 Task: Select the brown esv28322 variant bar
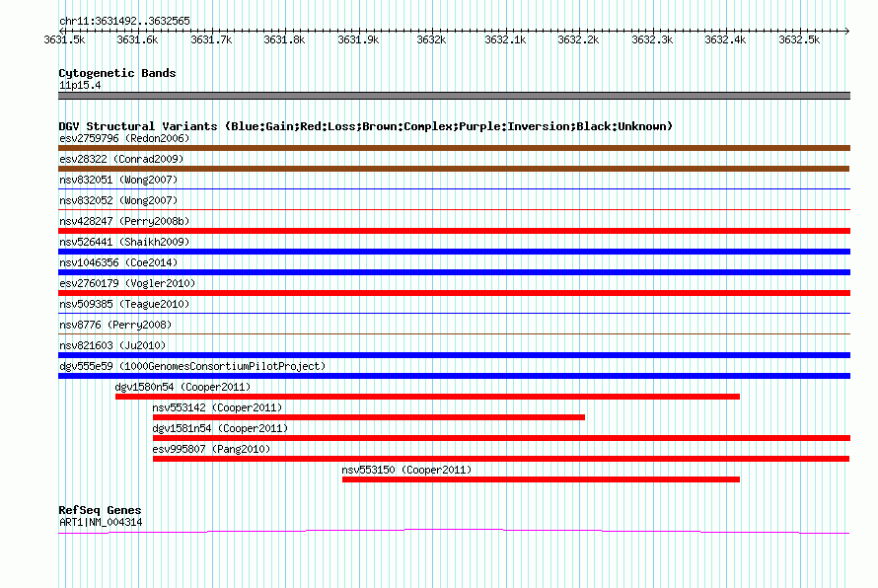(x=454, y=169)
